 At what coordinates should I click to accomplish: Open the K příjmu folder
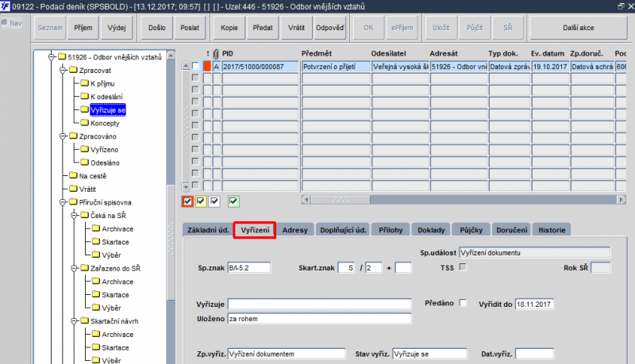pyautogui.click(x=102, y=84)
